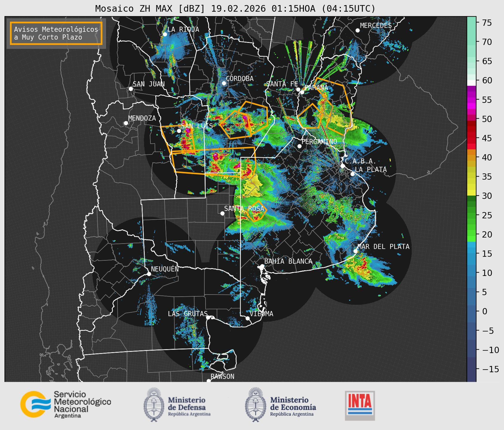Click the SANTA ROSA city label

pos(244,208)
